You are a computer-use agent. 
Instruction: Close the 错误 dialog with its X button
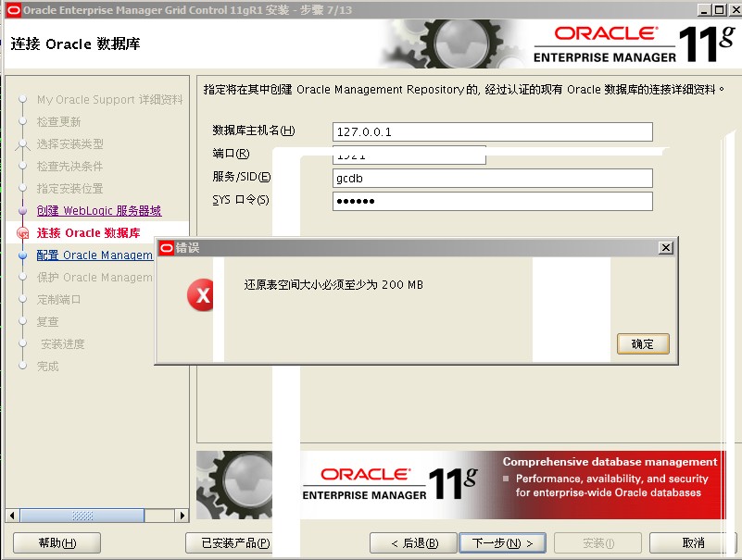point(664,247)
